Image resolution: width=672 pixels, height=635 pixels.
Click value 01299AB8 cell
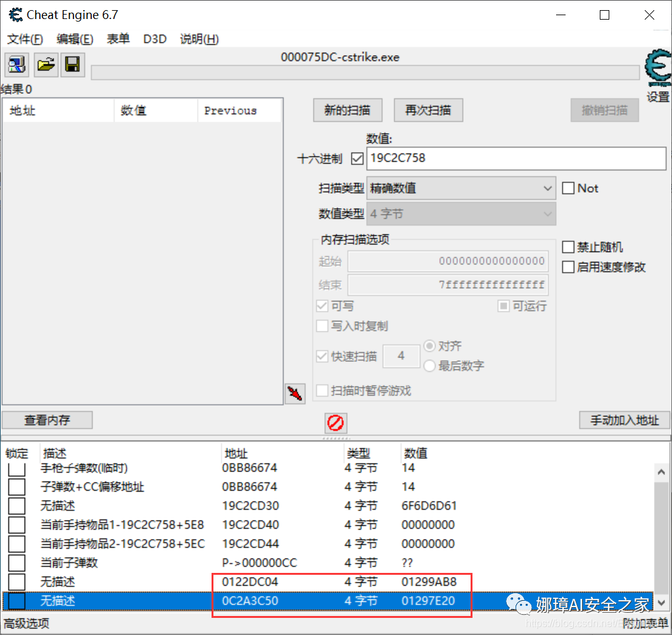point(429,582)
